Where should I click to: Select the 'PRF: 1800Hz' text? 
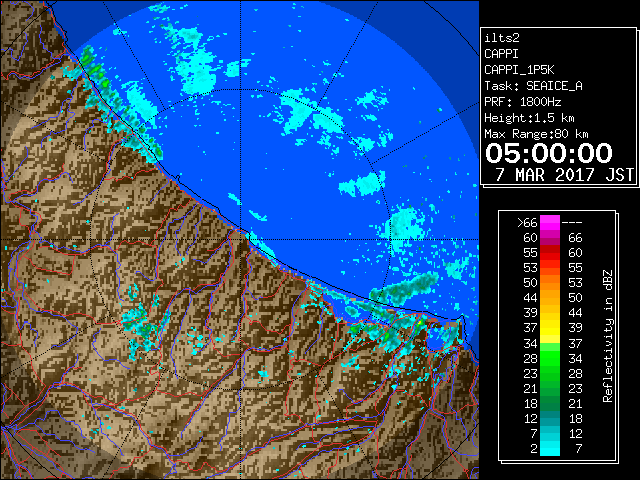click(522, 102)
